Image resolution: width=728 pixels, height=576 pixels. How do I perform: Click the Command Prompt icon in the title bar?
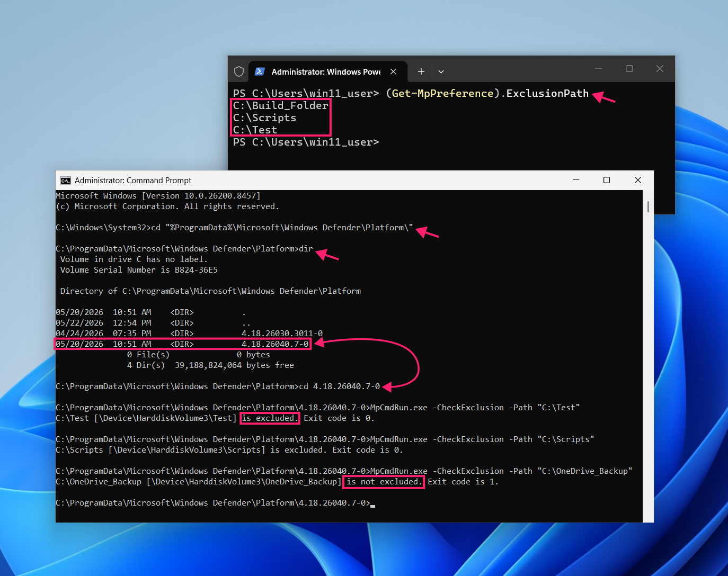66,181
